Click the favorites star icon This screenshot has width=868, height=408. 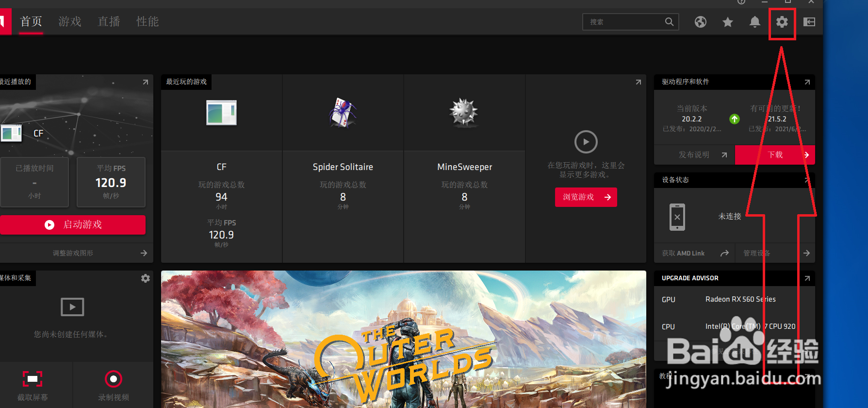(727, 22)
